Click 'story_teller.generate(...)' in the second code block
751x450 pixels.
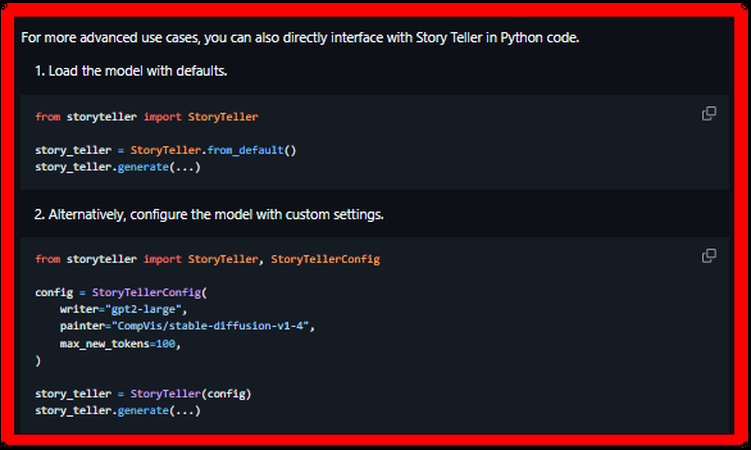[118, 411]
